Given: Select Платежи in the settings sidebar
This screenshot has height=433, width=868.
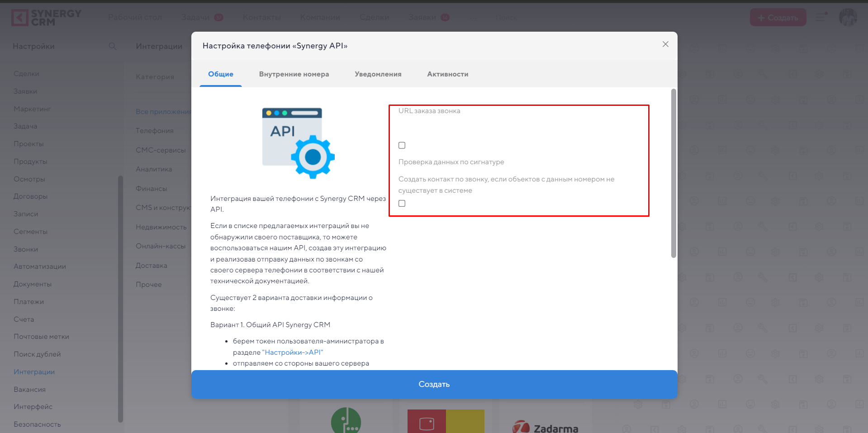Looking at the screenshot, I should point(28,302).
